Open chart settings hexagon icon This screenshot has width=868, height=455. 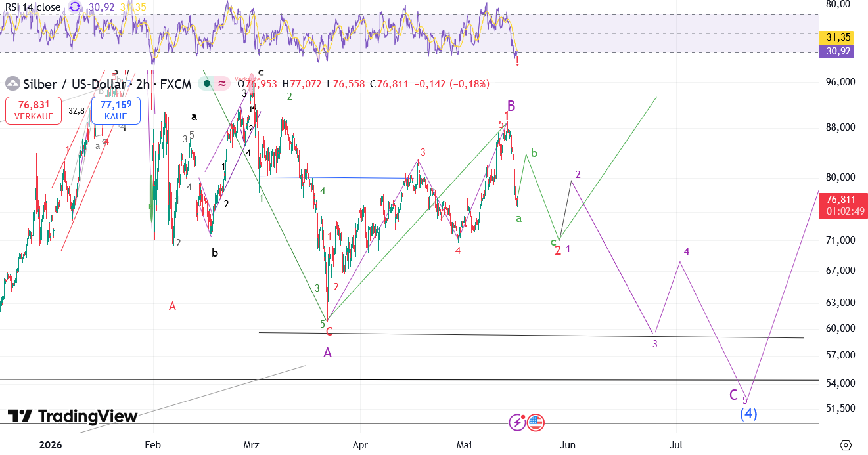click(x=846, y=445)
